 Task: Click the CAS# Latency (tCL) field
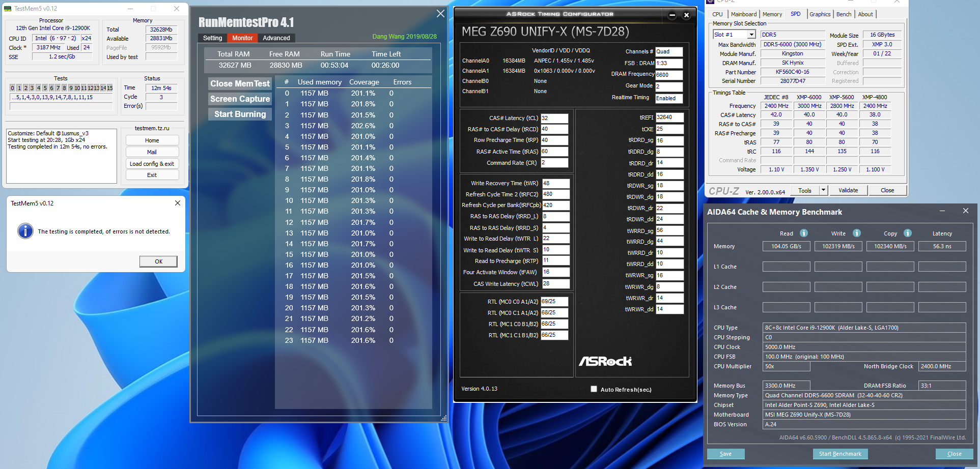tap(554, 118)
